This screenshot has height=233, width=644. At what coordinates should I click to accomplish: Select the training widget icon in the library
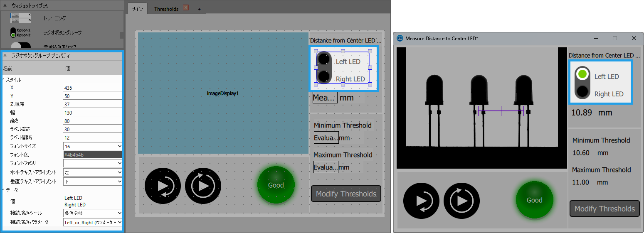[x=21, y=18]
